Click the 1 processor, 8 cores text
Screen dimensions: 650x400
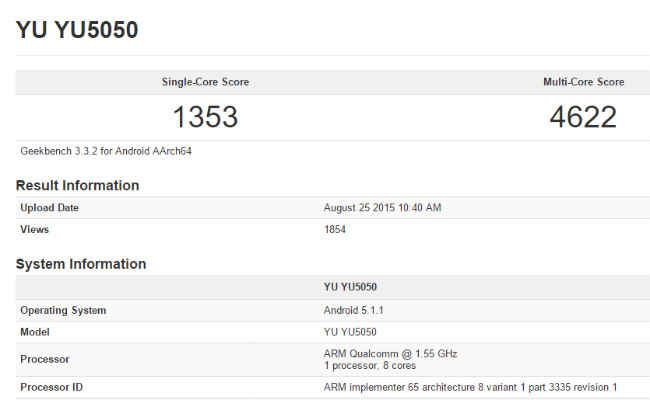(x=370, y=366)
